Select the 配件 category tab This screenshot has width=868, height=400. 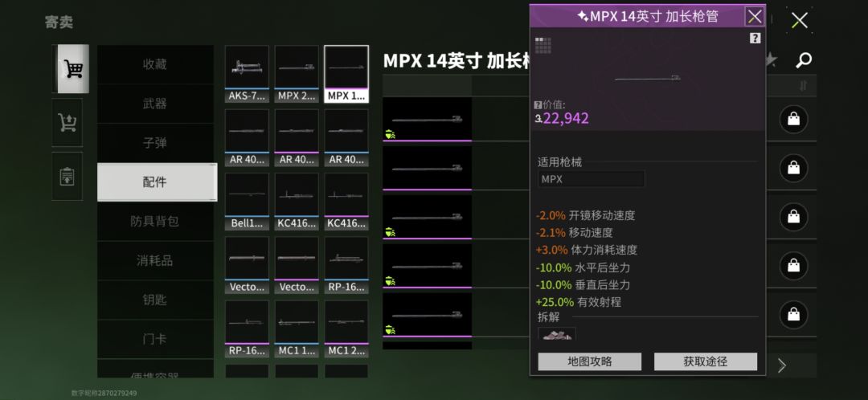tap(158, 182)
